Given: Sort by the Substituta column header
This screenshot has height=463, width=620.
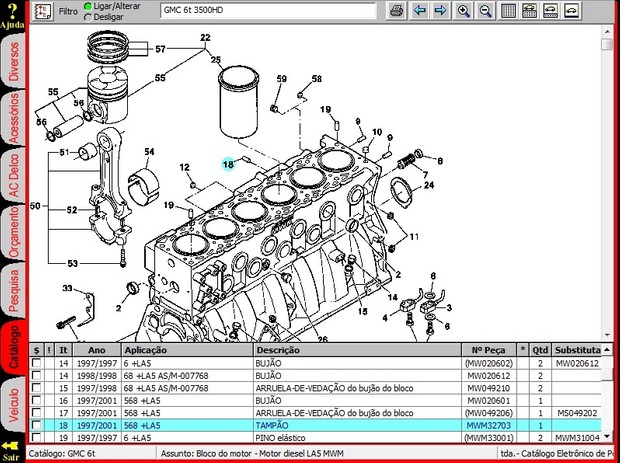Looking at the screenshot, I should coord(577,350).
